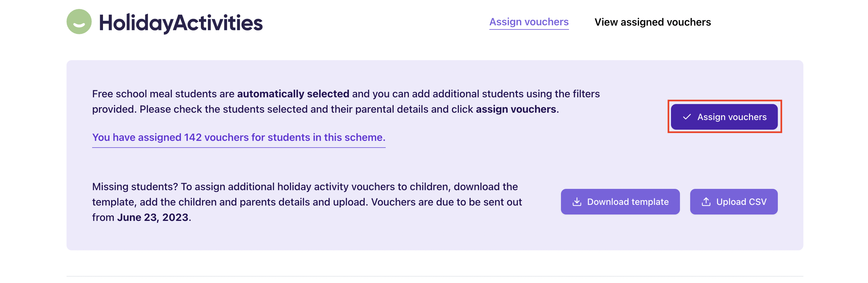Click the "Missing students?" question text
Screen dimensions: 868x283
(135, 187)
